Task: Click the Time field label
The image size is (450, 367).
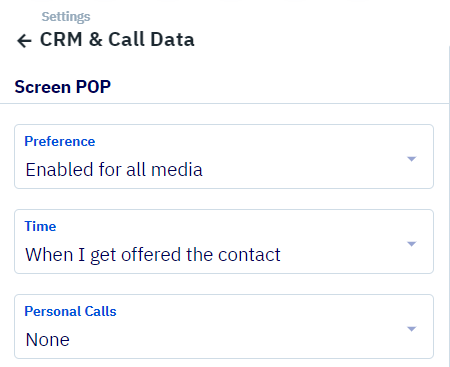Action: pyautogui.click(x=40, y=226)
